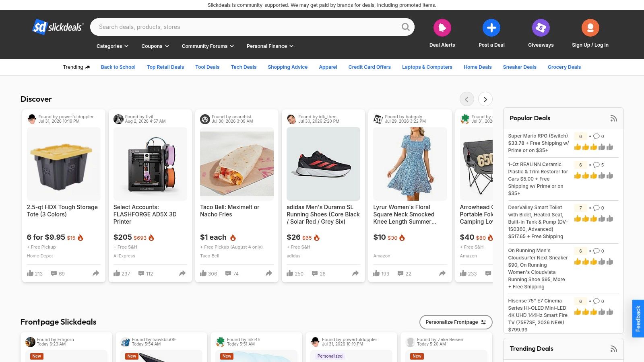Click Personalize Frontpage button
This screenshot has height=362, width=644.
tap(456, 322)
